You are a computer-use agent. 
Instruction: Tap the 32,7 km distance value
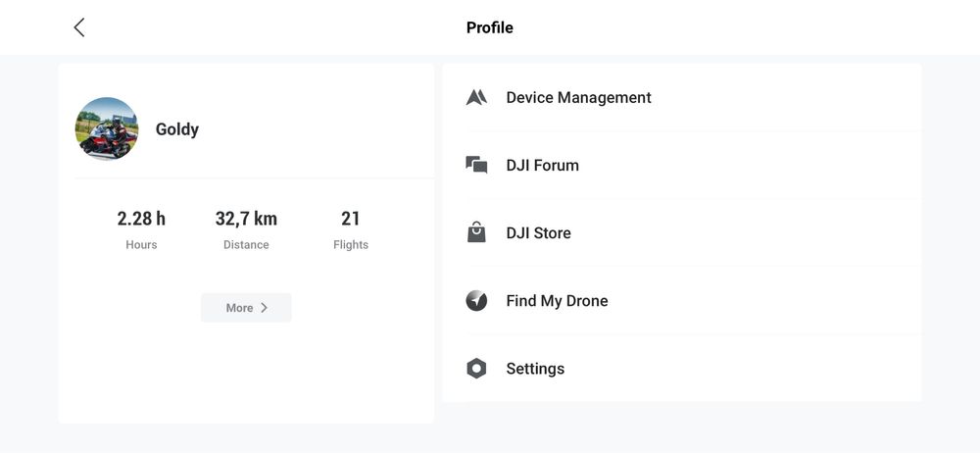[x=246, y=219]
